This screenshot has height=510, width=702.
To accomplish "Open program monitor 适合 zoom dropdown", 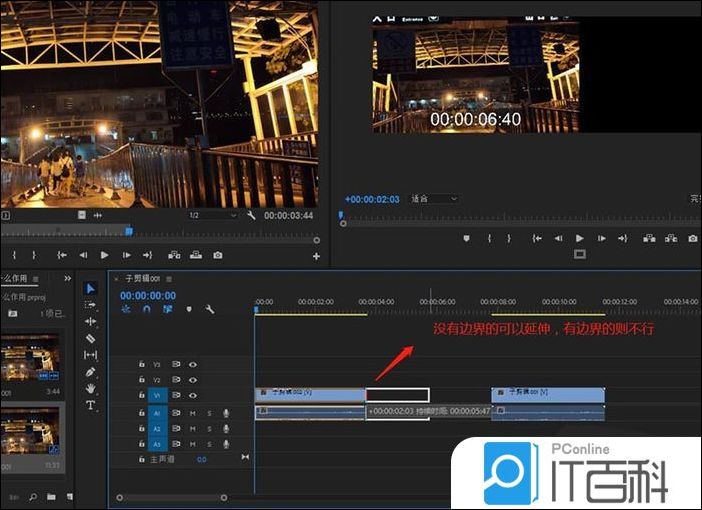I will [434, 199].
